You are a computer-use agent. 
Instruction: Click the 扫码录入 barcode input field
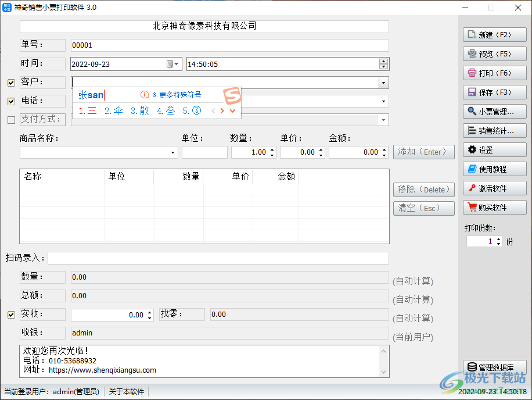[x=218, y=258]
